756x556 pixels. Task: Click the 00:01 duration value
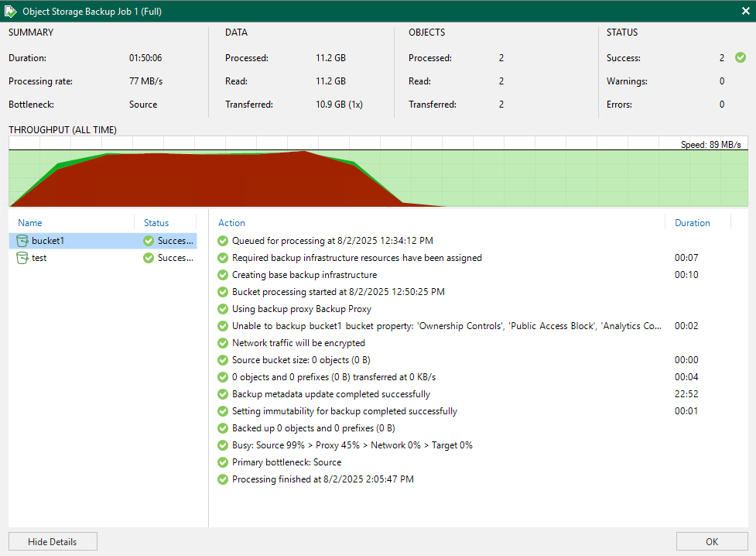click(686, 411)
